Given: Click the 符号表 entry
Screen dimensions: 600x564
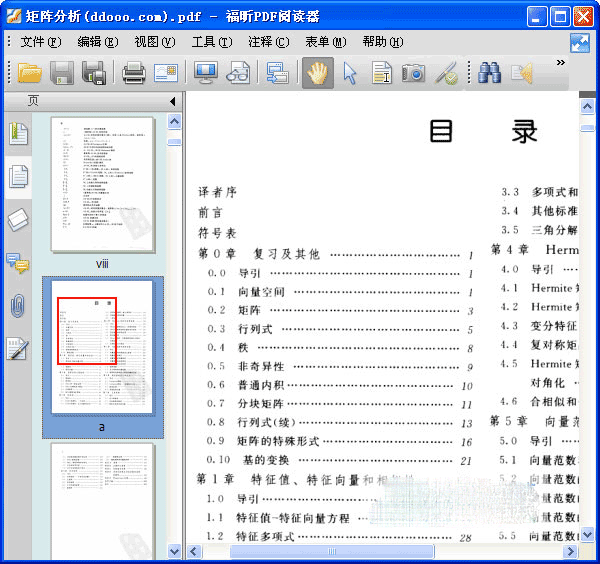Looking at the screenshot, I should point(217,233).
